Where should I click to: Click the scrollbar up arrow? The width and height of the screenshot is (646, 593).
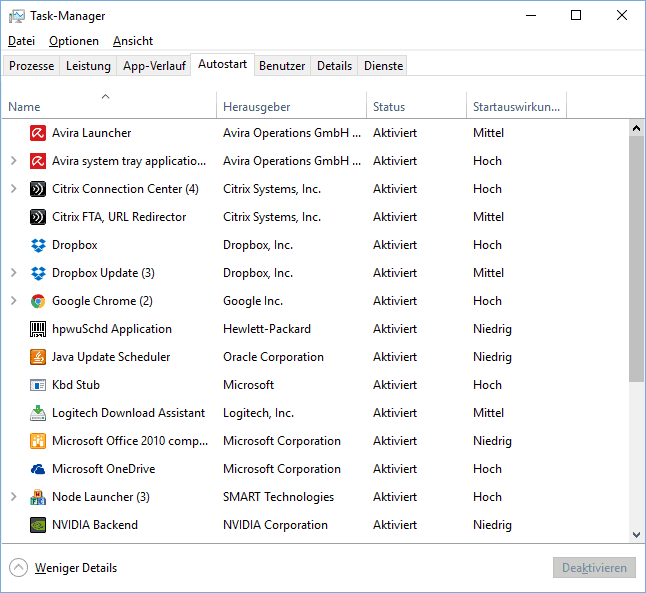point(637,128)
